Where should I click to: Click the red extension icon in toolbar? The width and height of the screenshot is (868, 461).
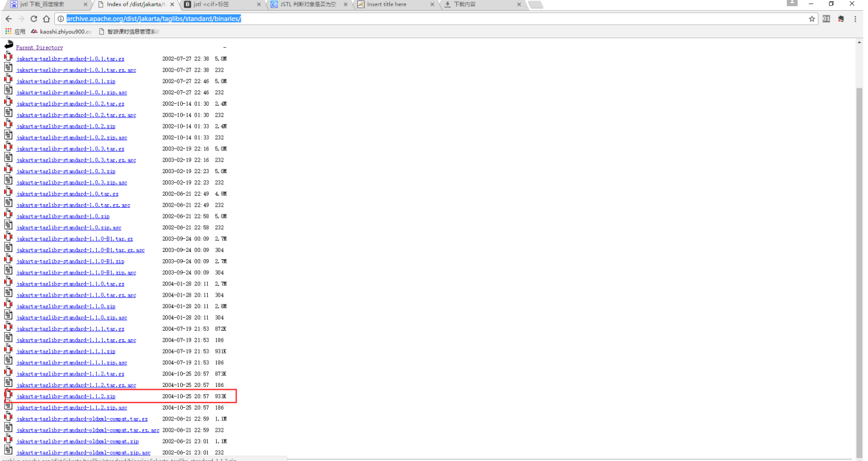click(x=841, y=19)
